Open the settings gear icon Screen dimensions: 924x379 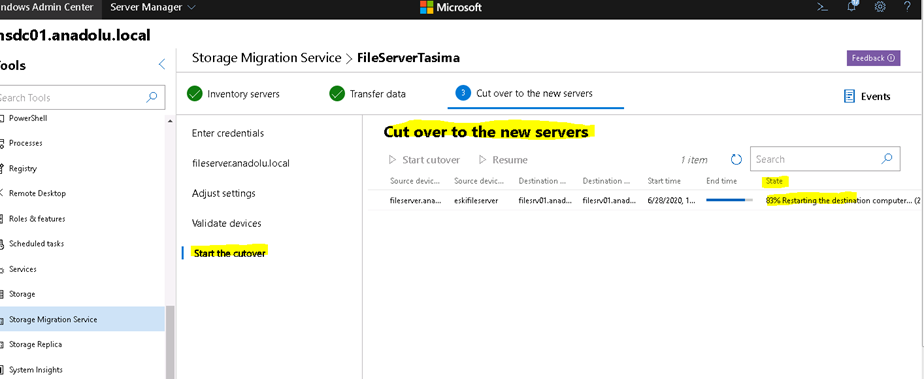pos(880,7)
